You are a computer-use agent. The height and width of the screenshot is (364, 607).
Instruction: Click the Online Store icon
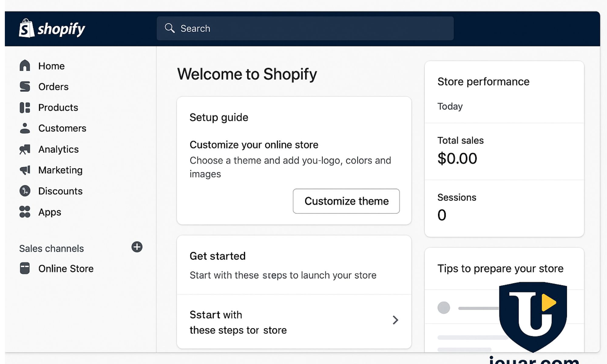(x=25, y=268)
